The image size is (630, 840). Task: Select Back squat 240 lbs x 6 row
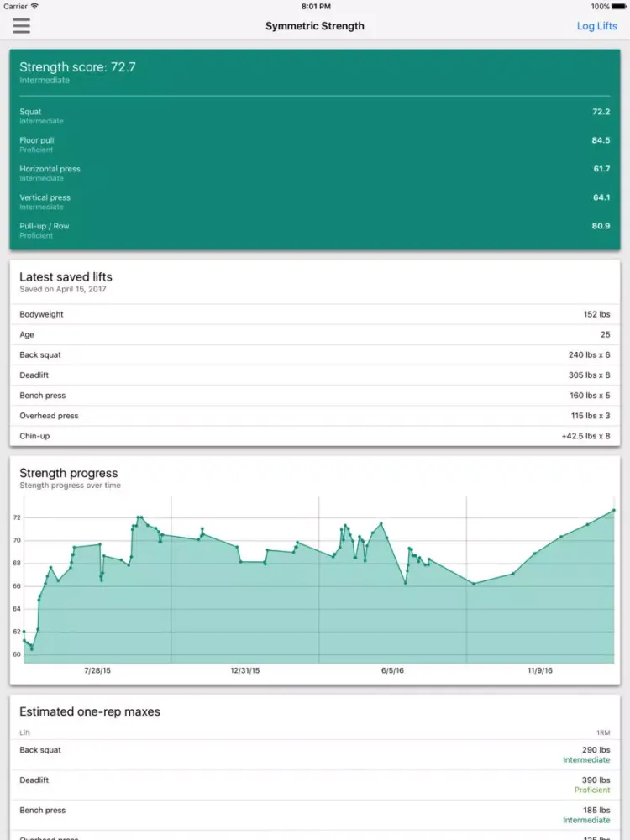[315, 355]
